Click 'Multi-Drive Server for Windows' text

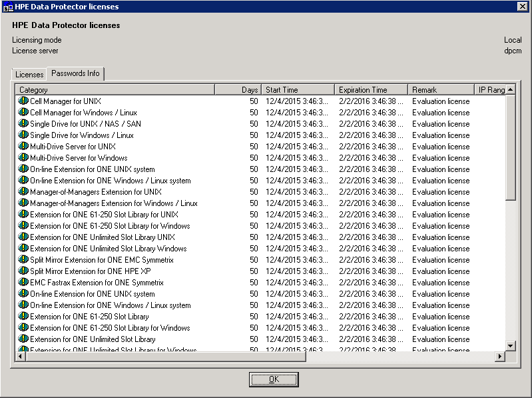[79, 157]
